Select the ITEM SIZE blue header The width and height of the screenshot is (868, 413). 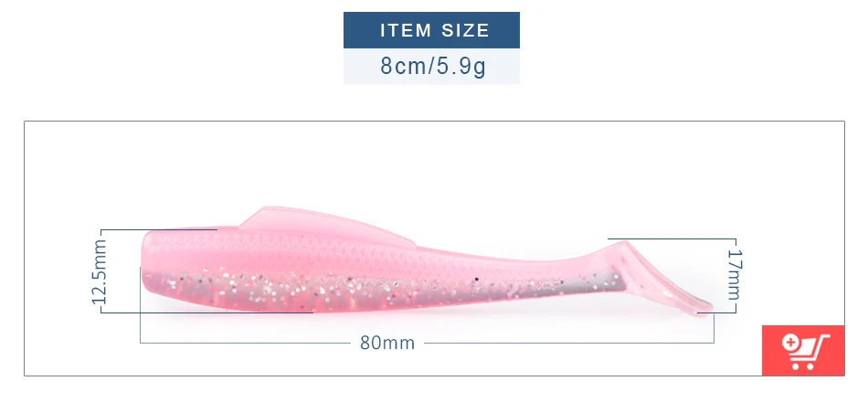point(432,30)
